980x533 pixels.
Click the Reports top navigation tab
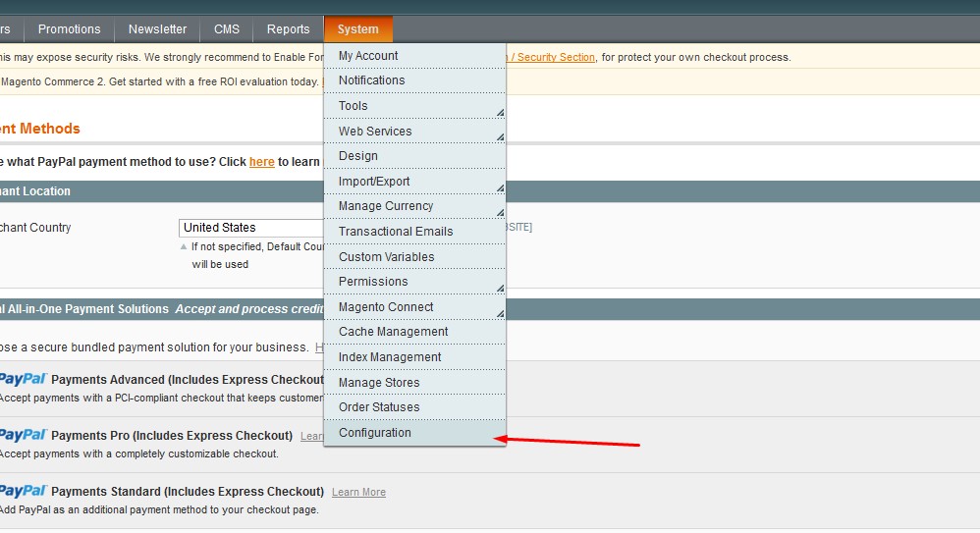[288, 29]
